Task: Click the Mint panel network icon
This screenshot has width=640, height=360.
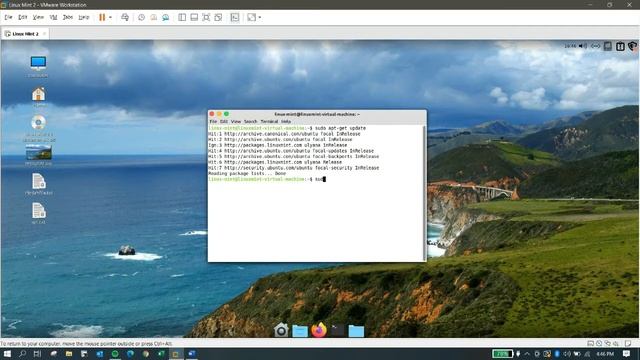Action: 596,46
